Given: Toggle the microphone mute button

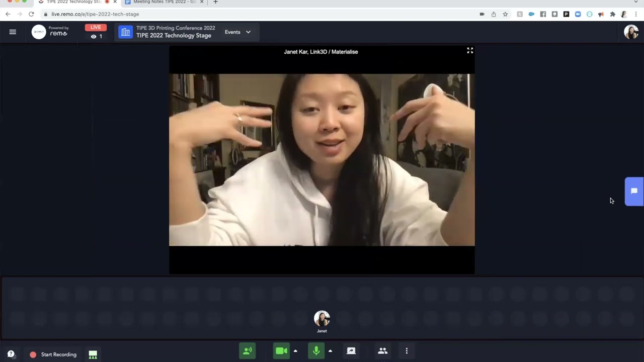Looking at the screenshot, I should [316, 351].
